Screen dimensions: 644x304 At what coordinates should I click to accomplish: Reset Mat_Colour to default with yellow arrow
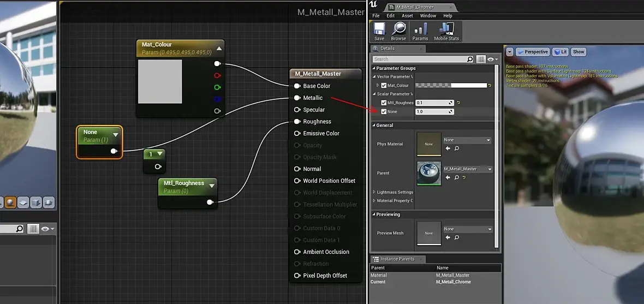[490, 86]
